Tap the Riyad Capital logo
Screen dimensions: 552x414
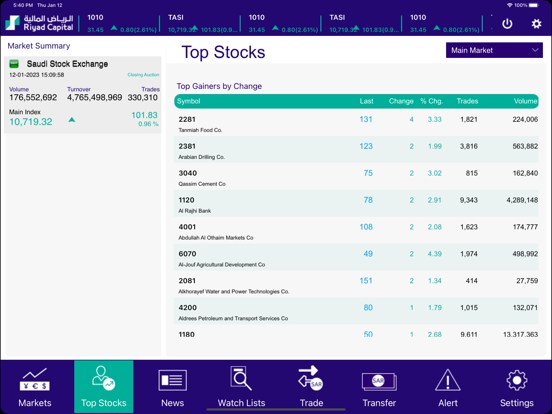[x=39, y=23]
